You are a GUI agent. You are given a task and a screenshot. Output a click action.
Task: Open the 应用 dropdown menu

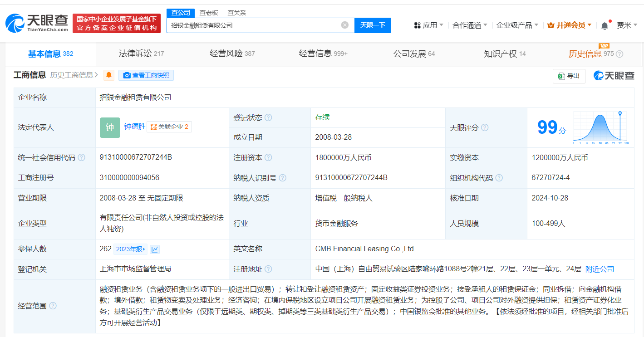(x=429, y=25)
